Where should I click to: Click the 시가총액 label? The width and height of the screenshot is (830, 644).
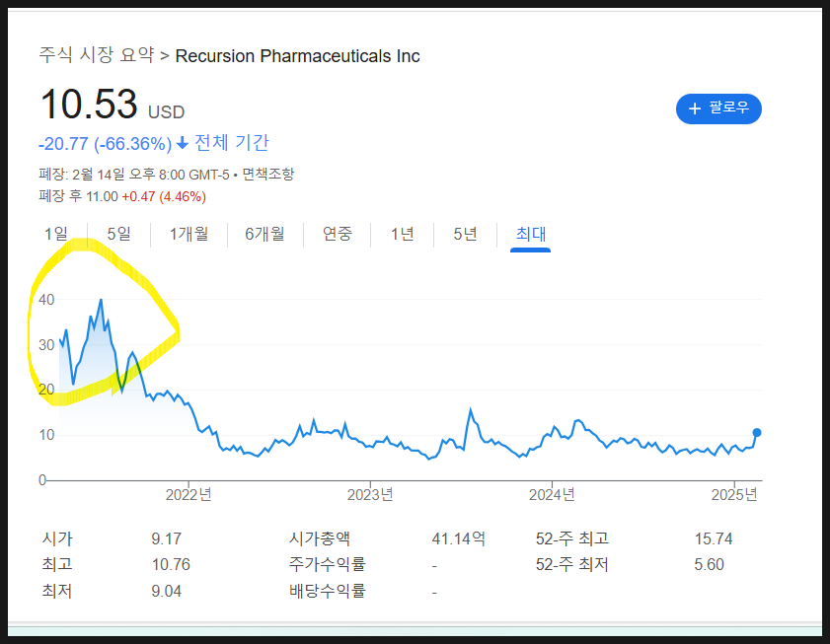(319, 538)
